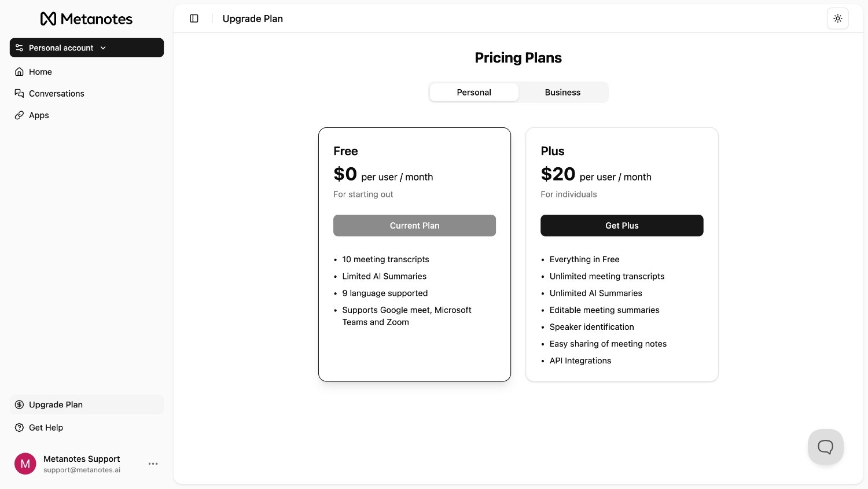Open Get Help in sidebar
The image size is (868, 489).
pos(46,428)
